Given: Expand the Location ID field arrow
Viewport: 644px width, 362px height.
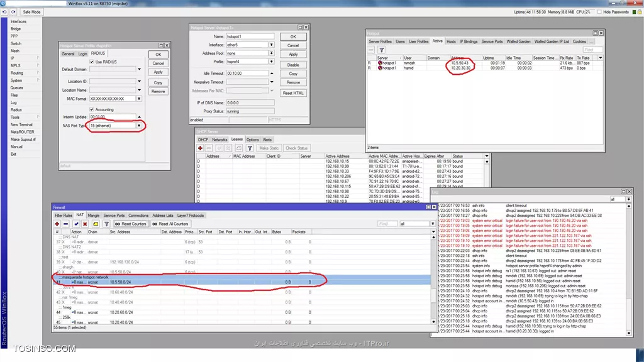Looking at the screenshot, I should [139, 81].
